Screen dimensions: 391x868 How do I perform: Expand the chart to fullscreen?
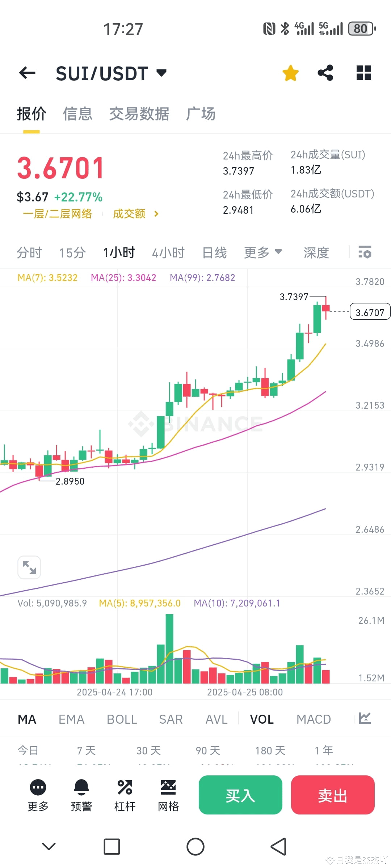29,567
